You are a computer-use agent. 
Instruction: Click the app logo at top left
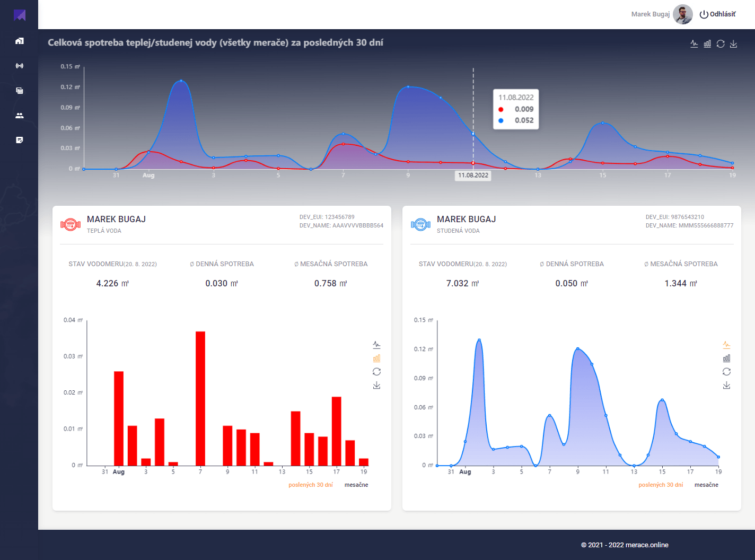(x=20, y=15)
